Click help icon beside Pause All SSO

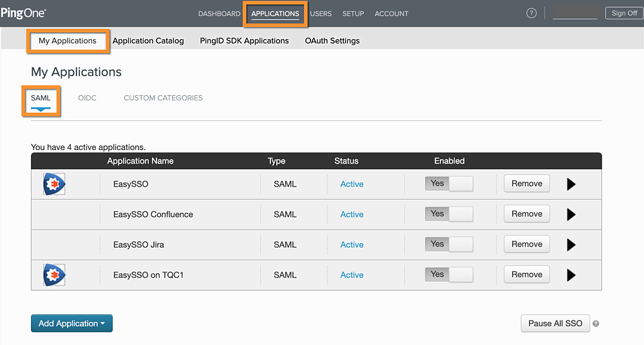coord(596,324)
